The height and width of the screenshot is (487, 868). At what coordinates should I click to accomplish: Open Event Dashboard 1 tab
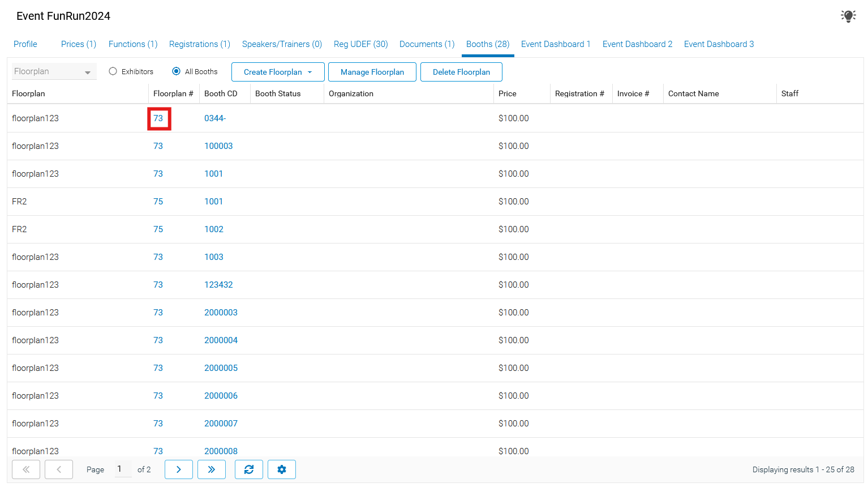(x=556, y=44)
